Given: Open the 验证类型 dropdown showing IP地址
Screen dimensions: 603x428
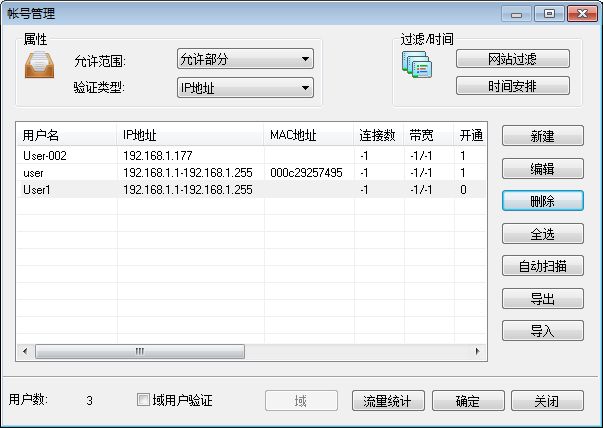Looking at the screenshot, I should tap(245, 88).
